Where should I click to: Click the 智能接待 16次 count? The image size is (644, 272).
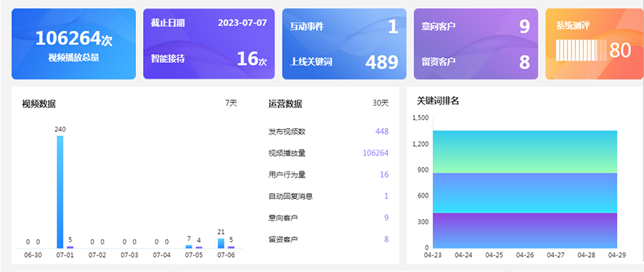pyautogui.click(x=252, y=59)
